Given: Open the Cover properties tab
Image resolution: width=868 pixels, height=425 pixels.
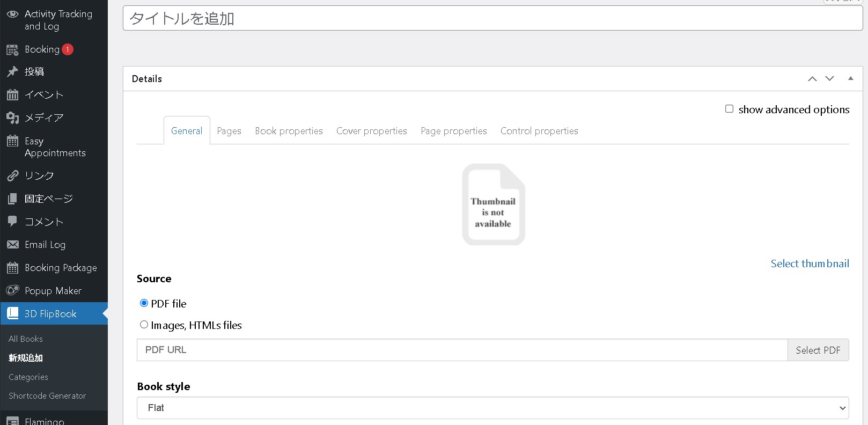Looking at the screenshot, I should [371, 131].
